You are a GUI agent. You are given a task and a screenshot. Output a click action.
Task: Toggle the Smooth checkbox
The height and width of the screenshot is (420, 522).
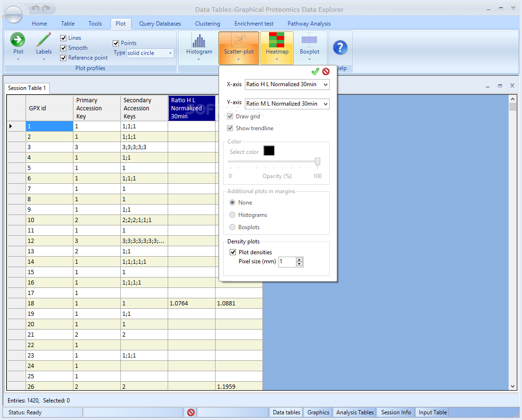click(x=63, y=48)
